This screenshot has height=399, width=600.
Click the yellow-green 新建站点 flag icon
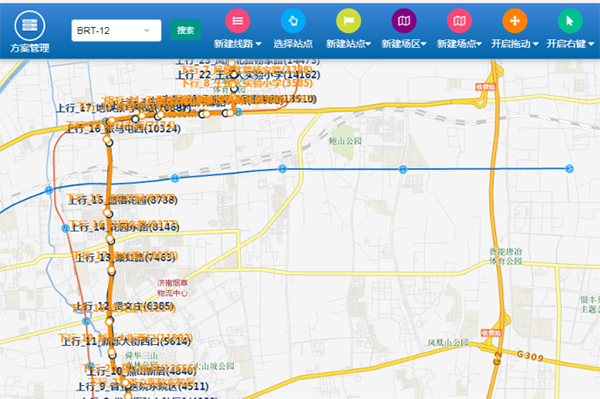coord(348,21)
